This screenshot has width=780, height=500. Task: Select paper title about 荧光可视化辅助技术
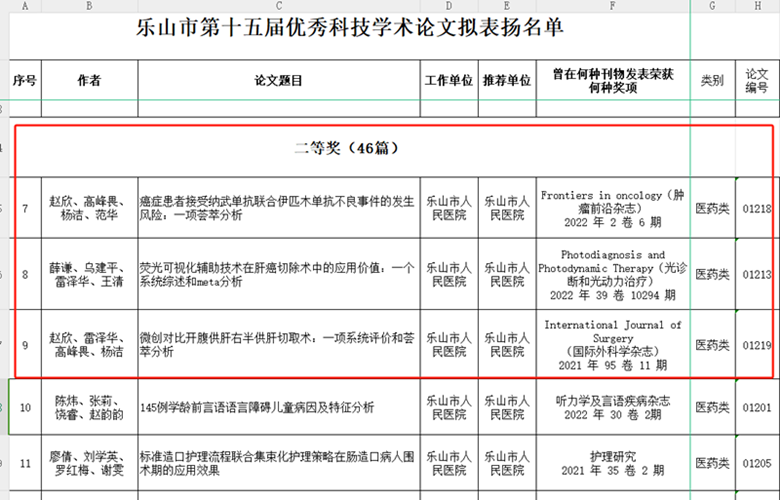pos(279,274)
